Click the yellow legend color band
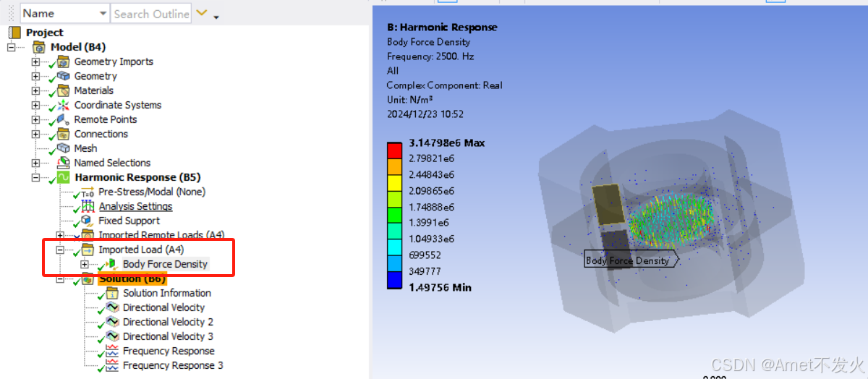The width and height of the screenshot is (868, 379). (x=394, y=183)
